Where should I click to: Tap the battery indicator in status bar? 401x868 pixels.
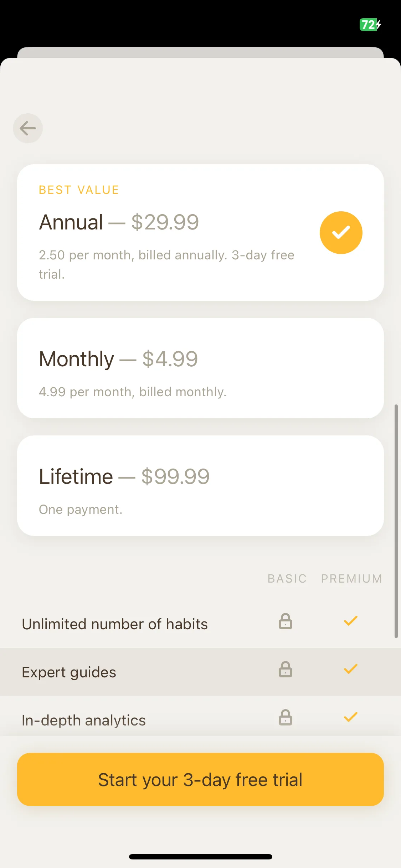tap(370, 25)
